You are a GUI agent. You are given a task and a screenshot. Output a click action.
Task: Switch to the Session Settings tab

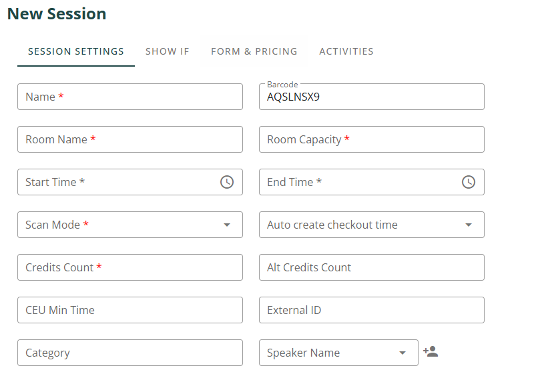[76, 52]
